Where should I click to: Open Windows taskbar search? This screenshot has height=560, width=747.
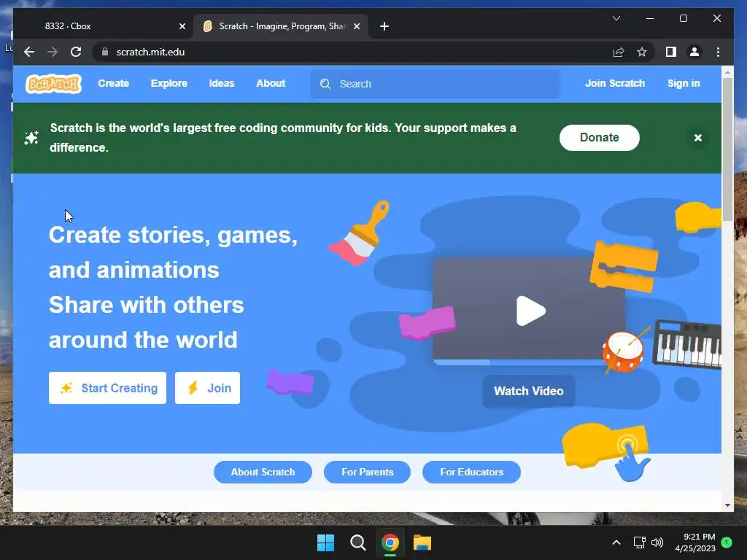357,542
